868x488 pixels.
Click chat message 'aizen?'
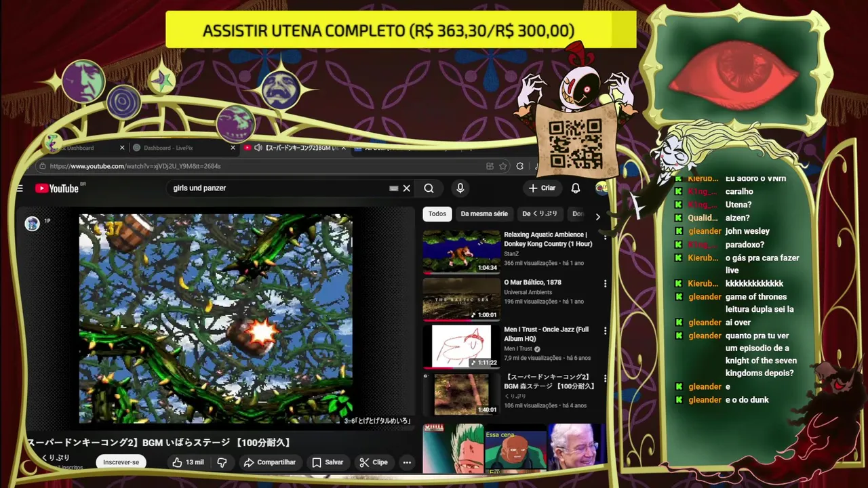737,218
